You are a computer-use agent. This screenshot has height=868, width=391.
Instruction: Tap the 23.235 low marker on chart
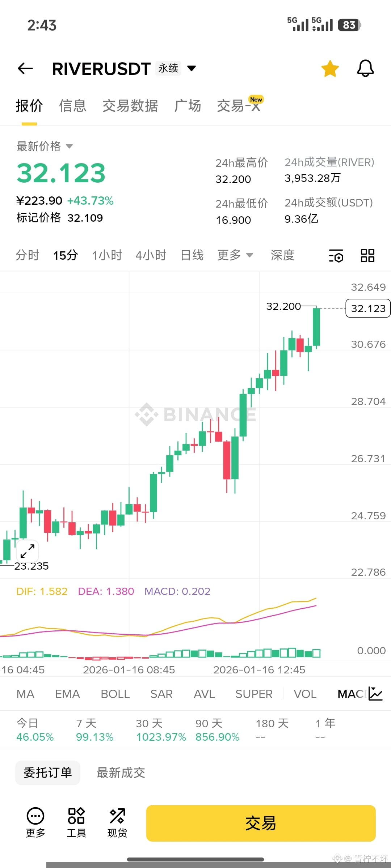31,566
